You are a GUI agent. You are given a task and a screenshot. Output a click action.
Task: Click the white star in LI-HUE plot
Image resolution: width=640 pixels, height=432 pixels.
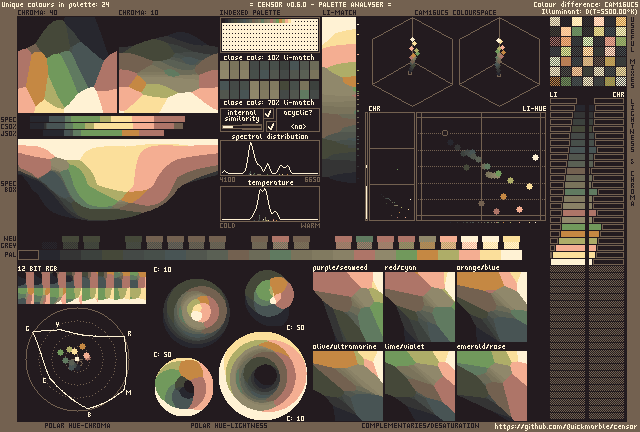[x=536, y=158]
